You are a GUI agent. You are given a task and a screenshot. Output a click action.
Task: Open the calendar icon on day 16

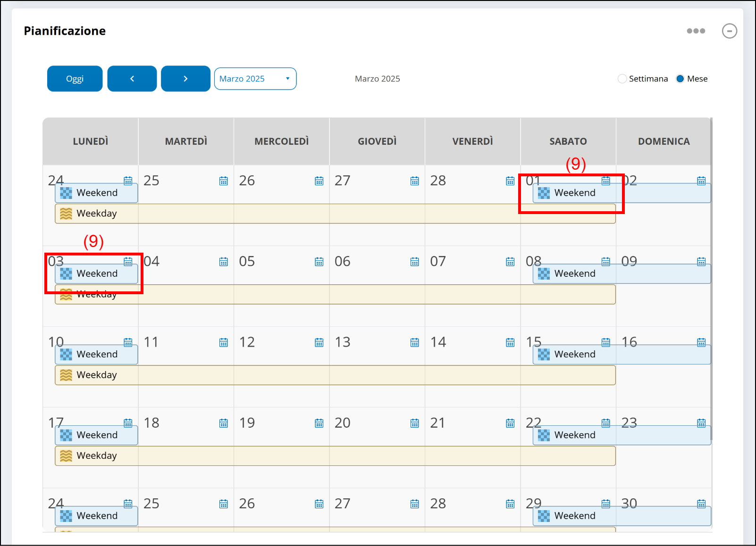[701, 342]
